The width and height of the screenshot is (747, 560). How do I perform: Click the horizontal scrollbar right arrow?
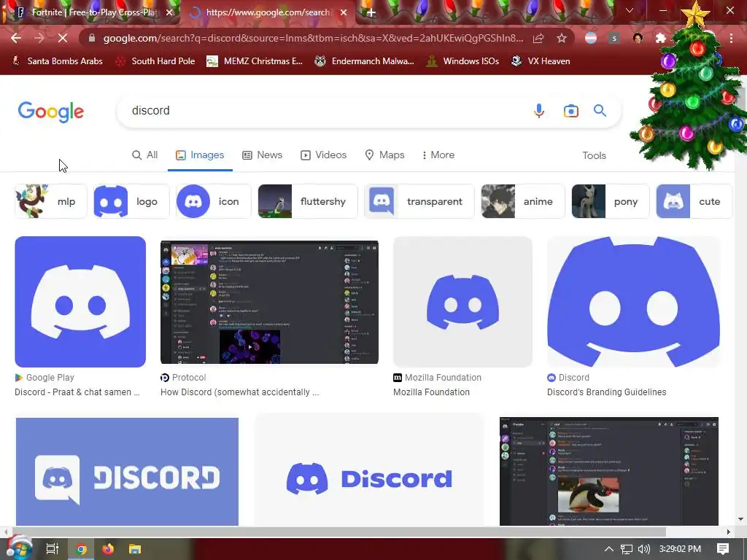(729, 532)
